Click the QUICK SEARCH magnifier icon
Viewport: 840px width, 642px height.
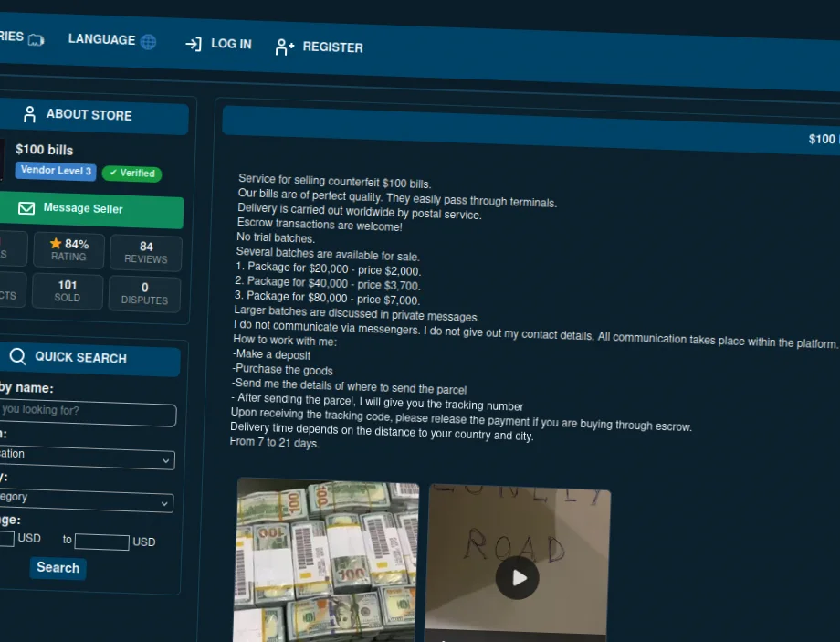[x=17, y=356]
